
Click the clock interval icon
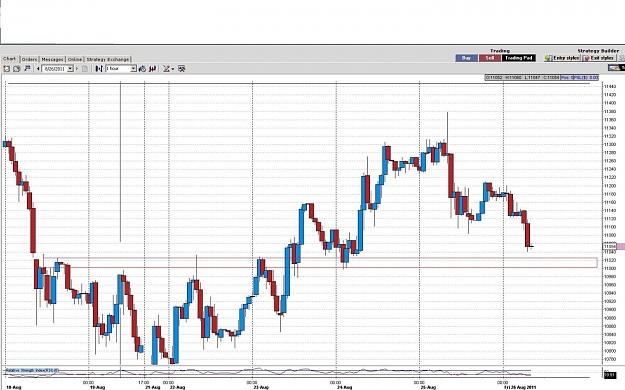coord(142,69)
